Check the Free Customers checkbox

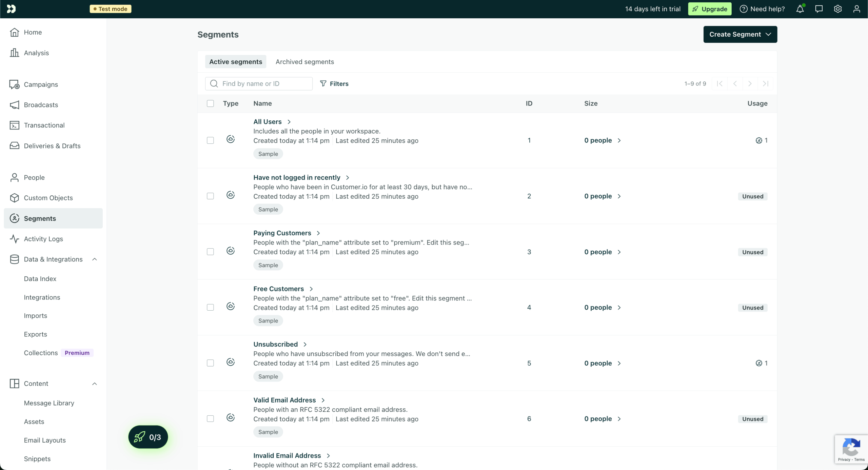point(210,307)
